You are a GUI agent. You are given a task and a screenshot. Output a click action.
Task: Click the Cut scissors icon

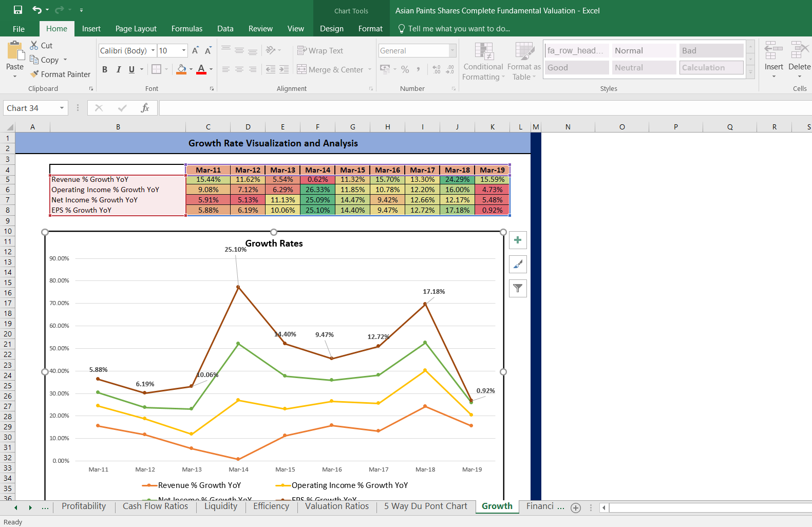[x=34, y=45]
